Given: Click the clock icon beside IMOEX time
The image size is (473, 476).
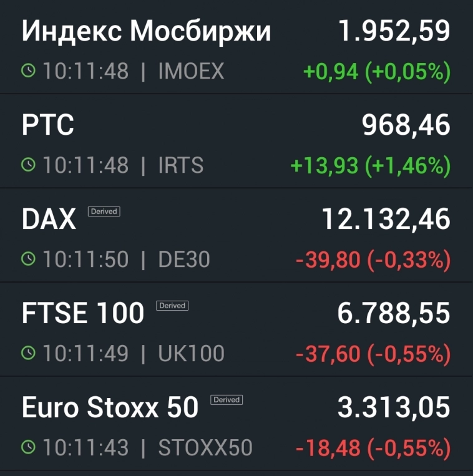Looking at the screenshot, I should [x=29, y=71].
